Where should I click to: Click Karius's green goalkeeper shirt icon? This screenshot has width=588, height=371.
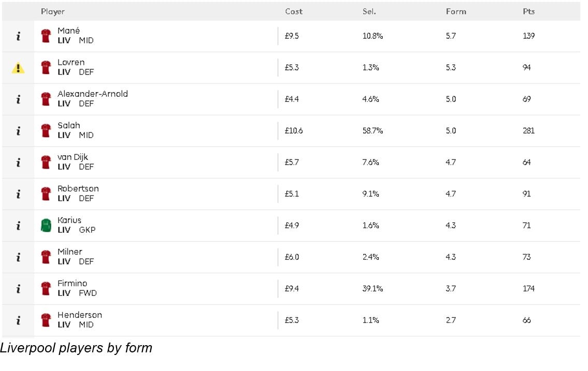(46, 226)
